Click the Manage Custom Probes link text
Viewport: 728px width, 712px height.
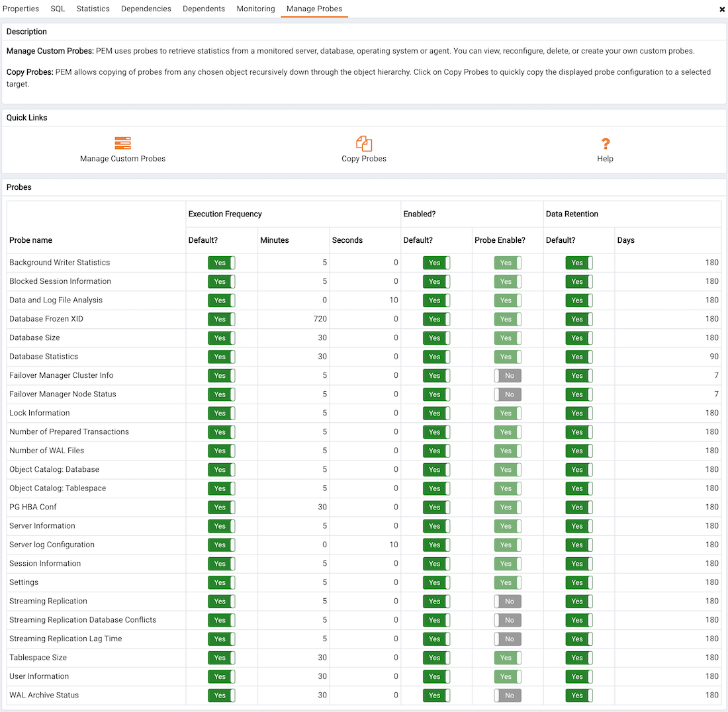pos(122,159)
